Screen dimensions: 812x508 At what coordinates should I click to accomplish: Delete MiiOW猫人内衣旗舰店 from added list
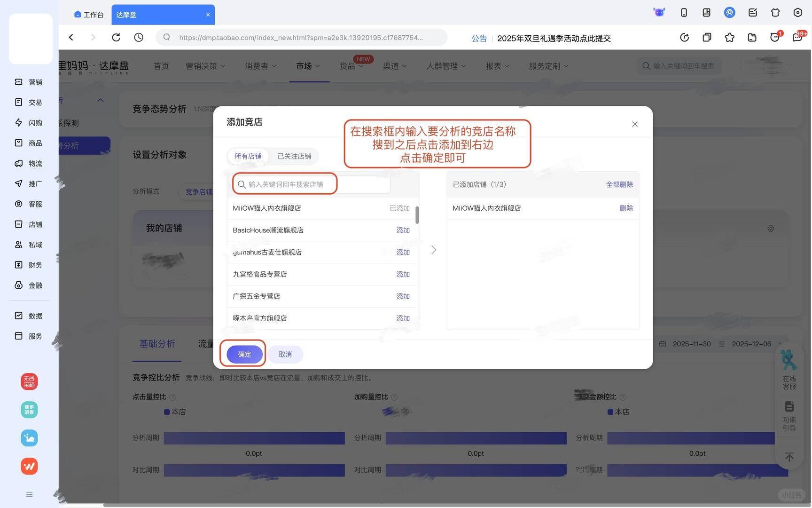pyautogui.click(x=626, y=208)
